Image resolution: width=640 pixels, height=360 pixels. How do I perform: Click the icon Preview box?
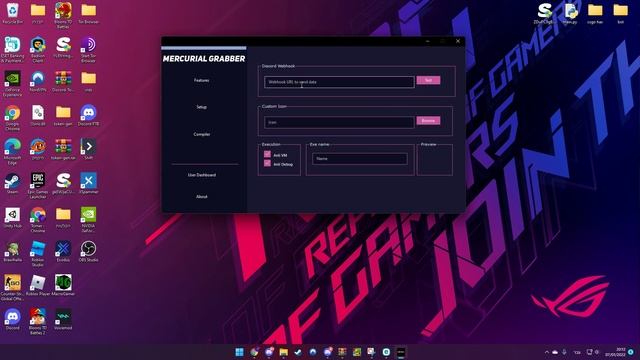tap(435, 160)
